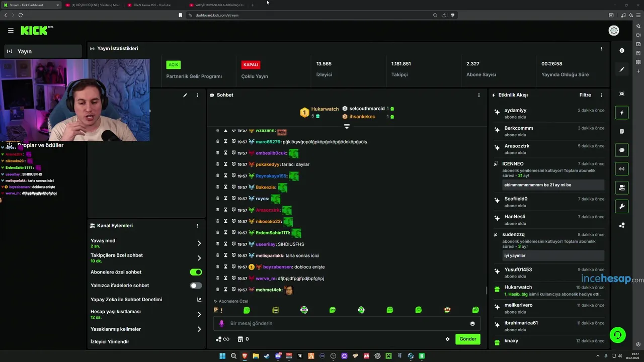Open the emoji picker in message box
644x362 pixels.
pyautogui.click(x=472, y=323)
